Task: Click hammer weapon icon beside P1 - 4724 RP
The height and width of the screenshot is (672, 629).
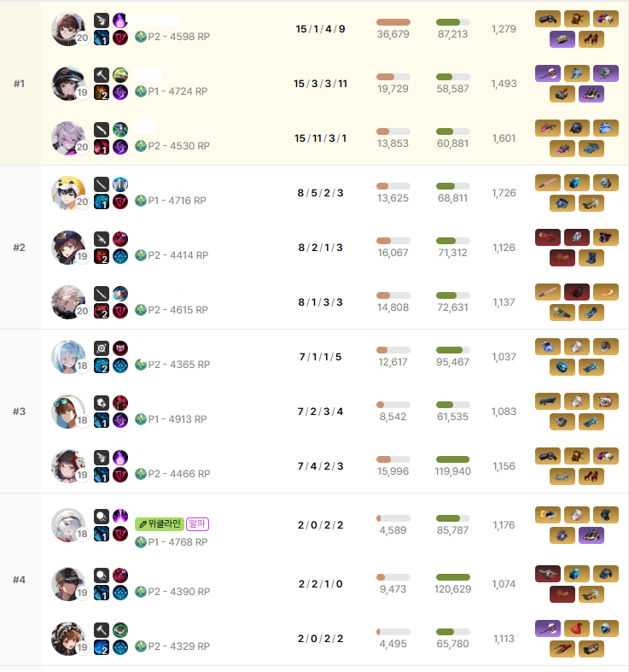Action: click(102, 75)
